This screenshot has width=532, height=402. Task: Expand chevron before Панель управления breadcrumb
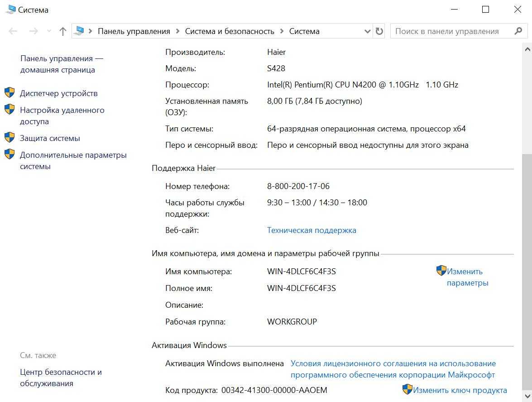coord(91,31)
